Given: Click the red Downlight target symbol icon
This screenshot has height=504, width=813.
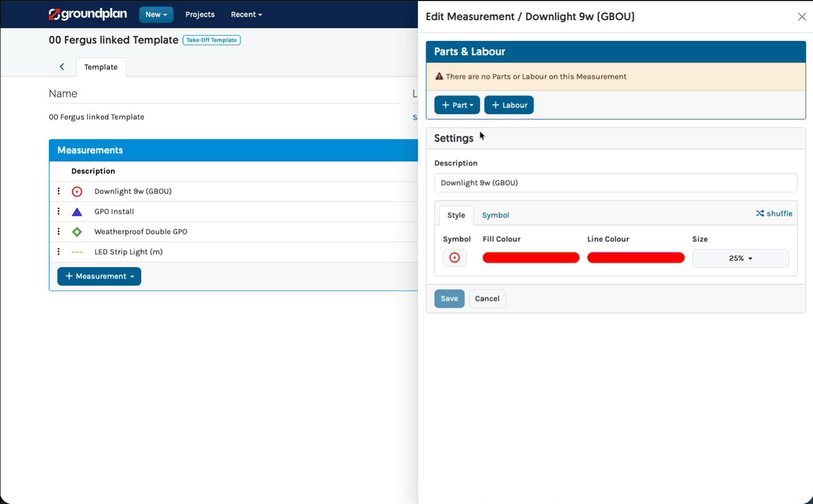Looking at the screenshot, I should 77,192.
